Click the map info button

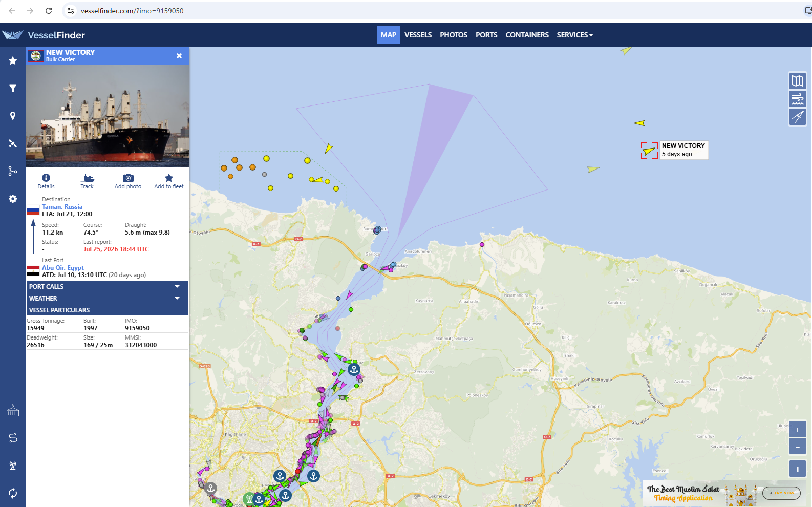(798, 469)
